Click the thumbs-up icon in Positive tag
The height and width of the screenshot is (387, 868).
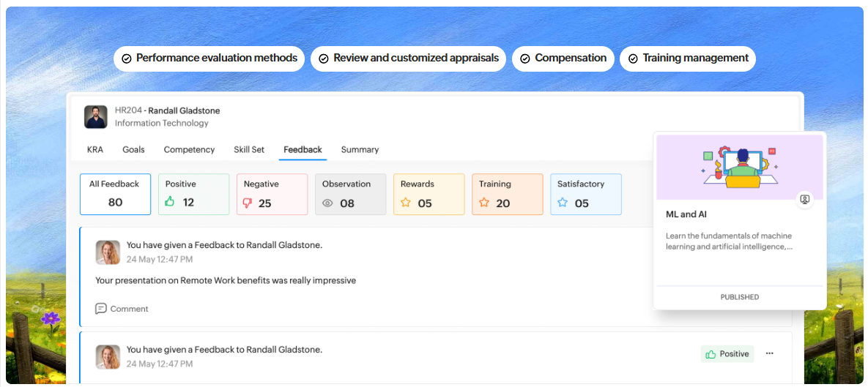(711, 354)
